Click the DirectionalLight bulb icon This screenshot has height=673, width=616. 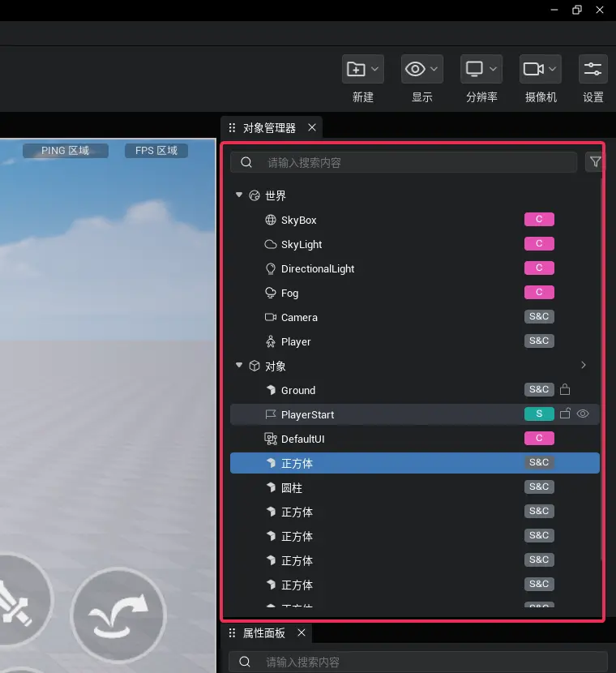point(270,268)
